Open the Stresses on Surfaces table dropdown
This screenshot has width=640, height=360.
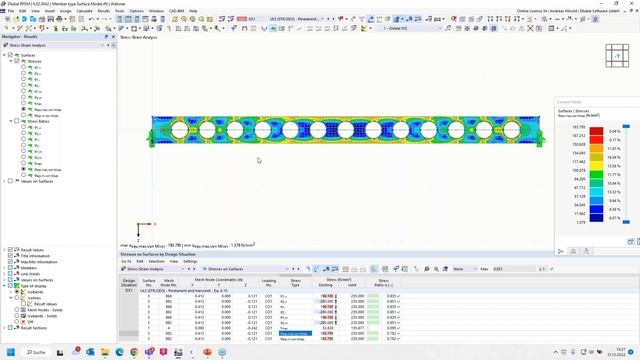click(x=287, y=269)
